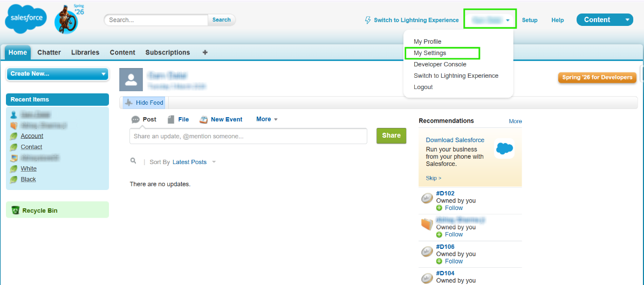The height and width of the screenshot is (285, 644).
Task: Click the Spring '26 for Developers button
Action: pyautogui.click(x=597, y=77)
